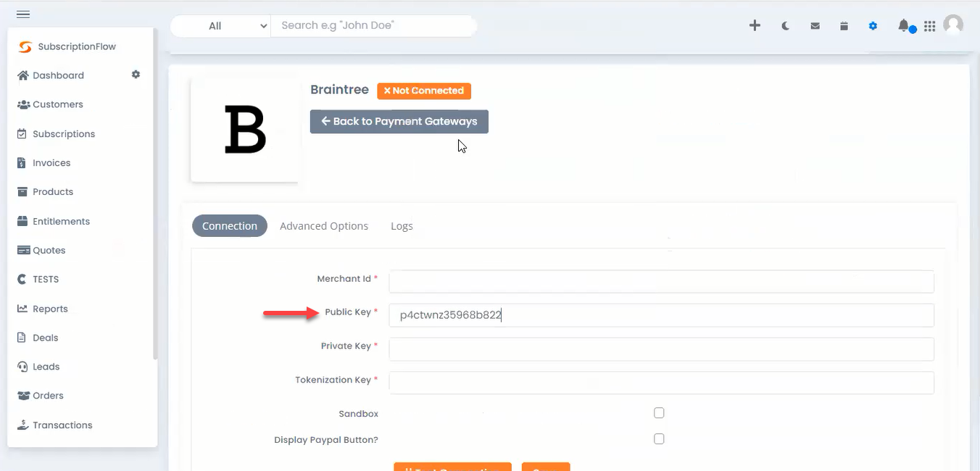Switch to the Advanced Options tab
This screenshot has width=980, height=471.
click(324, 226)
